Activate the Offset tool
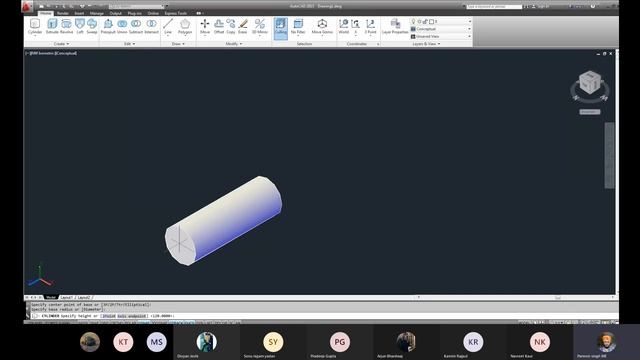The width and height of the screenshot is (640, 360). point(219,27)
